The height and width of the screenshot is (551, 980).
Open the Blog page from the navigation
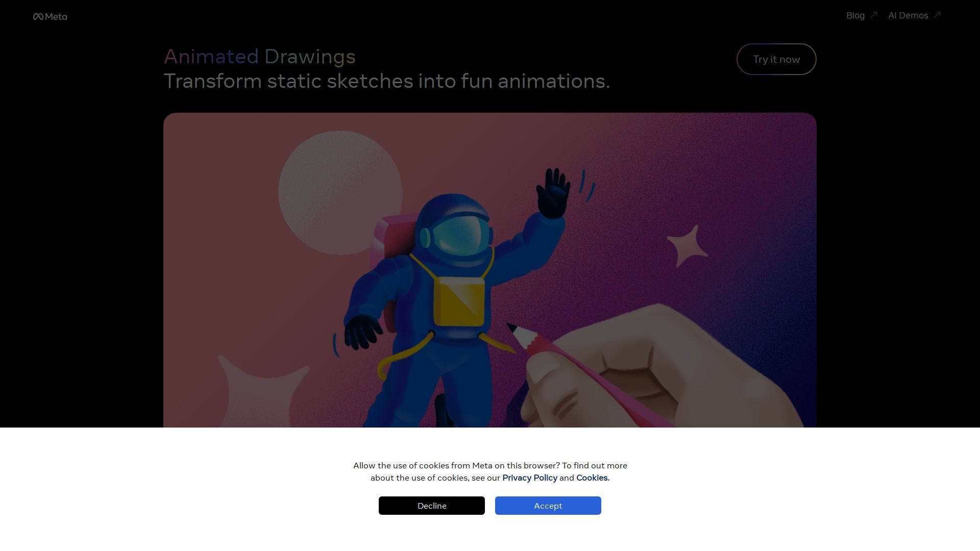tap(855, 15)
